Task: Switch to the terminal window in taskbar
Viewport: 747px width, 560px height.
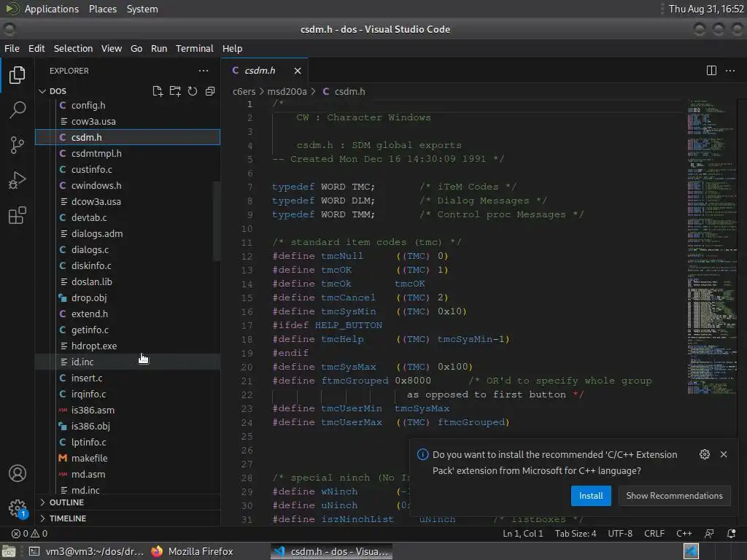Action: click(86, 551)
